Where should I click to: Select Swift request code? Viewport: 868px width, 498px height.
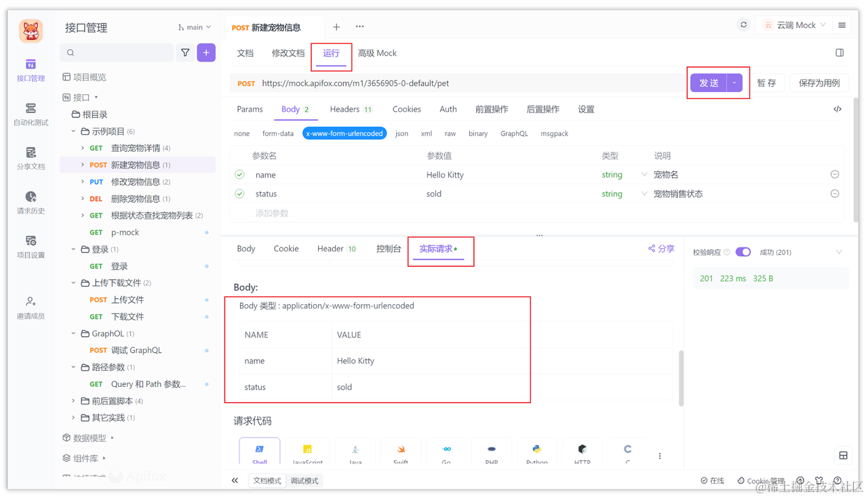[401, 453]
